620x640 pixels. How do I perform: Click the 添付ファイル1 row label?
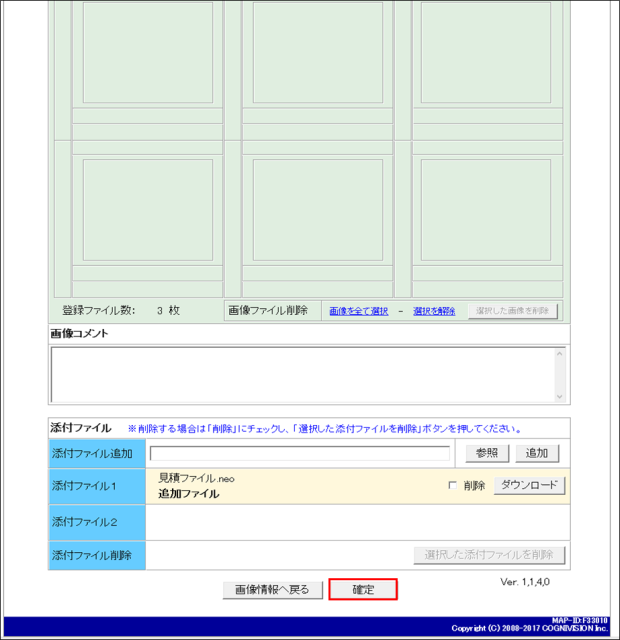tap(84, 486)
